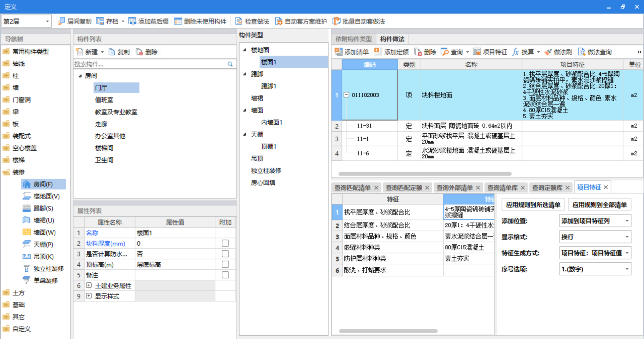Click the 做法 table horizontal scrollbar
The width and height of the screenshot is (644, 339).
click(x=425, y=174)
